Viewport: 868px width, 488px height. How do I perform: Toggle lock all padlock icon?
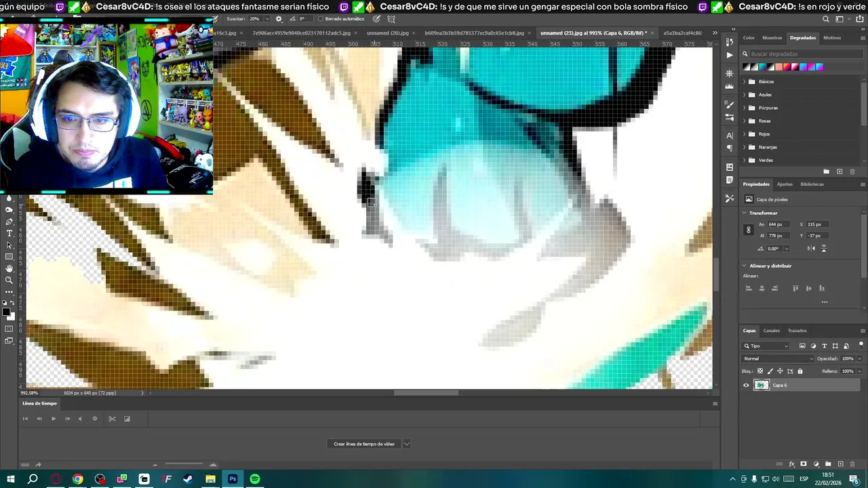(800, 371)
